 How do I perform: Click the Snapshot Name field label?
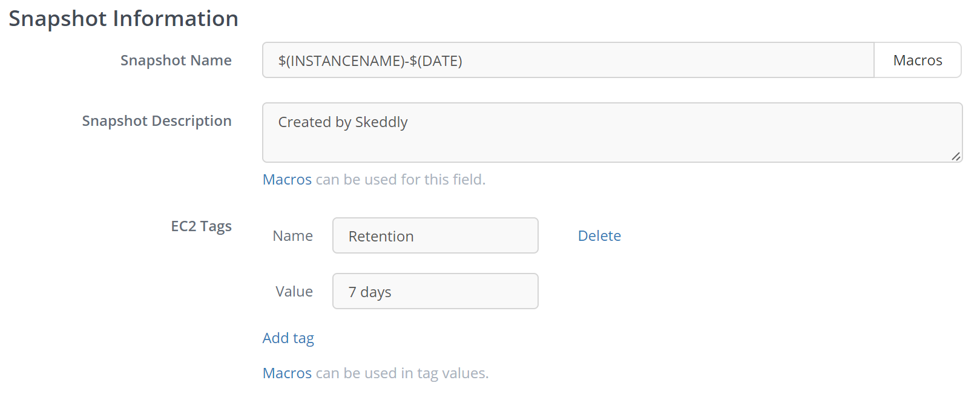[x=176, y=61]
